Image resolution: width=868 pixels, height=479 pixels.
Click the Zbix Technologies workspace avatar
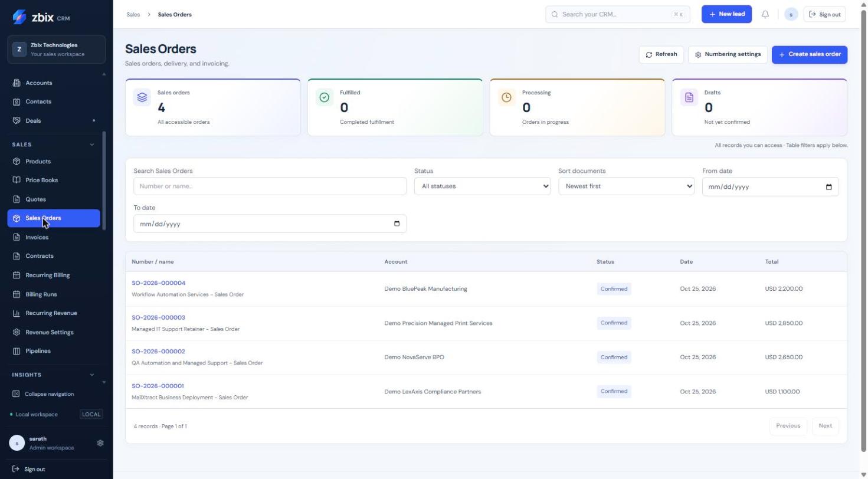tap(19, 50)
